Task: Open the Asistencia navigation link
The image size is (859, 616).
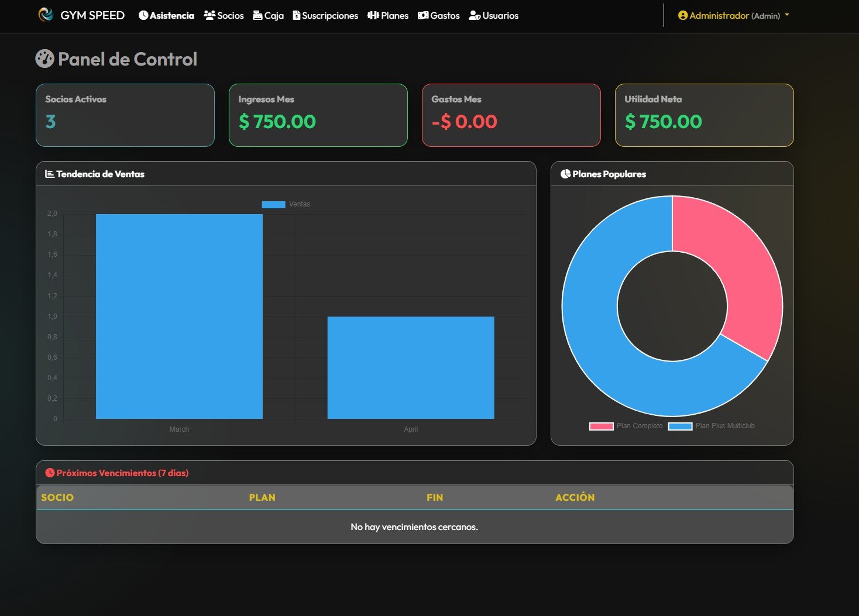Action: pos(171,16)
